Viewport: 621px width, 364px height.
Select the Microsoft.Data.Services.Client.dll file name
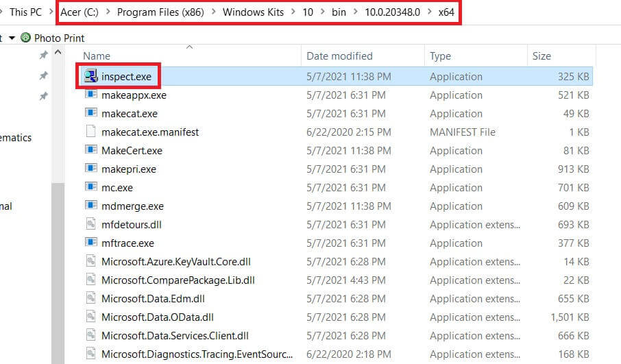[175, 335]
